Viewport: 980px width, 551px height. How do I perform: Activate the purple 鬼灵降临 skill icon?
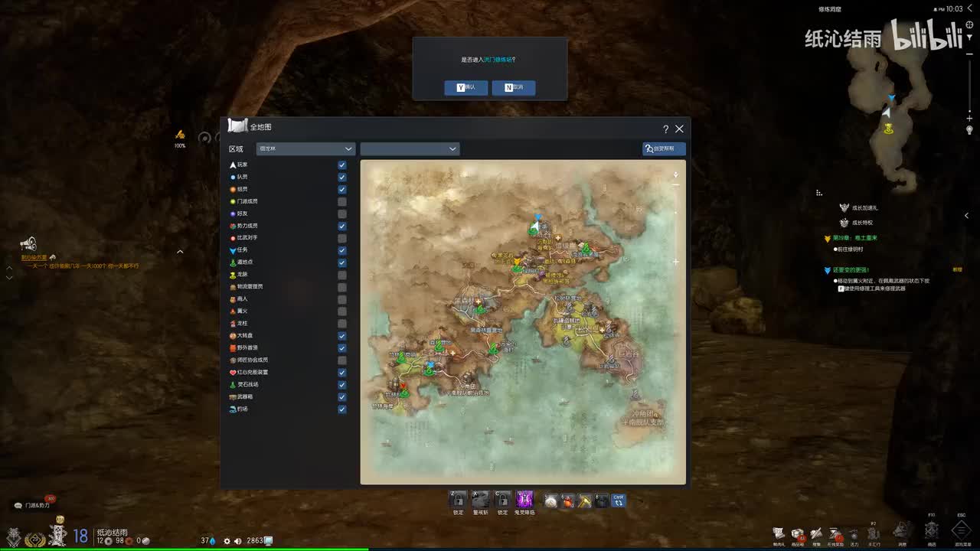524,500
